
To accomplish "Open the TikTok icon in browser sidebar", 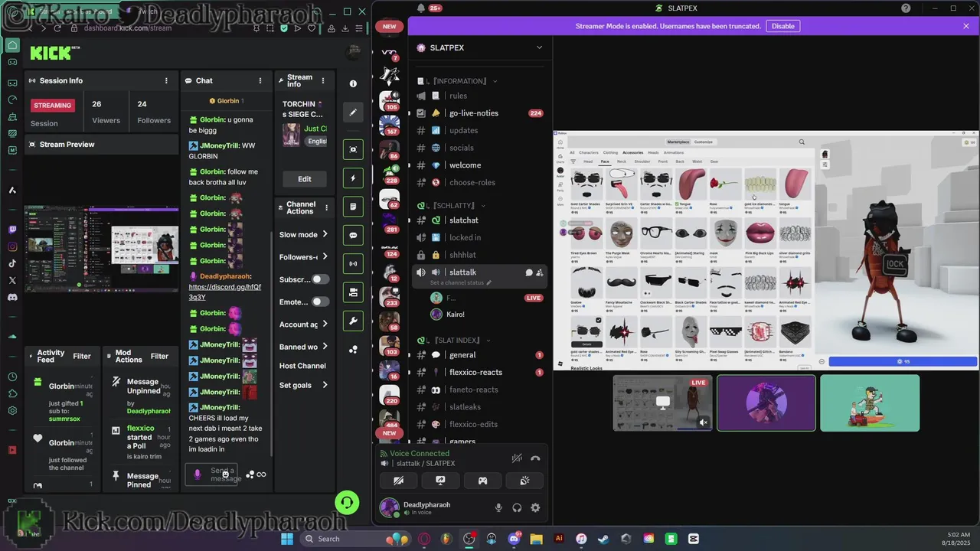I will click(x=12, y=263).
